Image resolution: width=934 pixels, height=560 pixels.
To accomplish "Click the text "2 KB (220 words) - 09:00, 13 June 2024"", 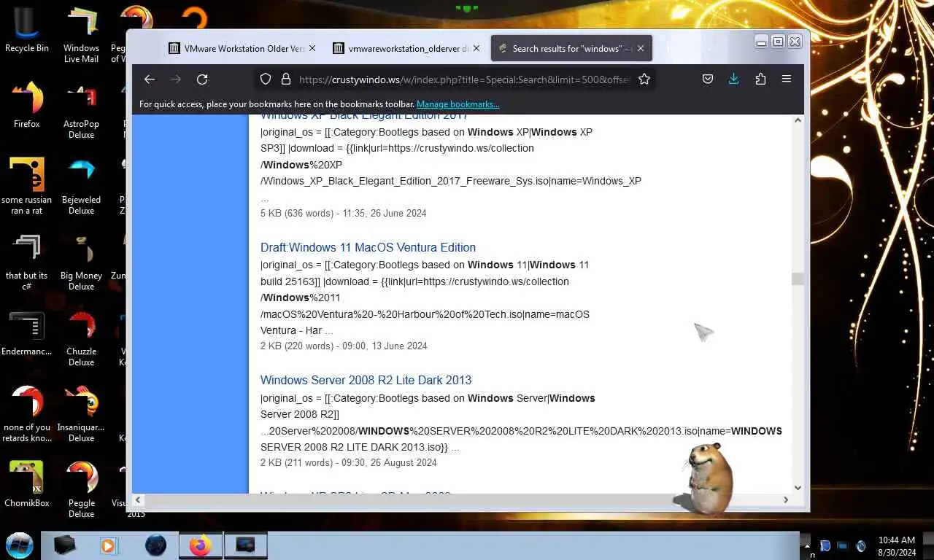I will 344,346.
